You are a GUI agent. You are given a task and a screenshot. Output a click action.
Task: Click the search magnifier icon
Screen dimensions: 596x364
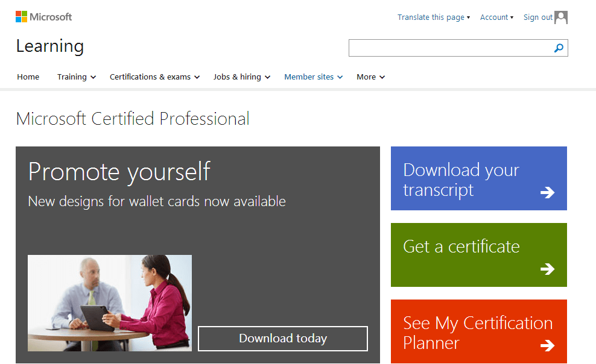click(x=559, y=48)
